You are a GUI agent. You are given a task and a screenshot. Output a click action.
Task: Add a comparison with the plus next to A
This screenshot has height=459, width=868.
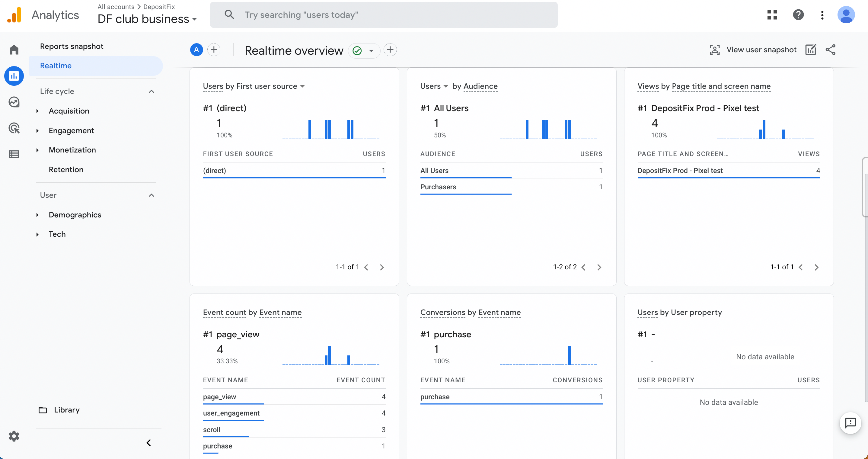[x=214, y=50]
